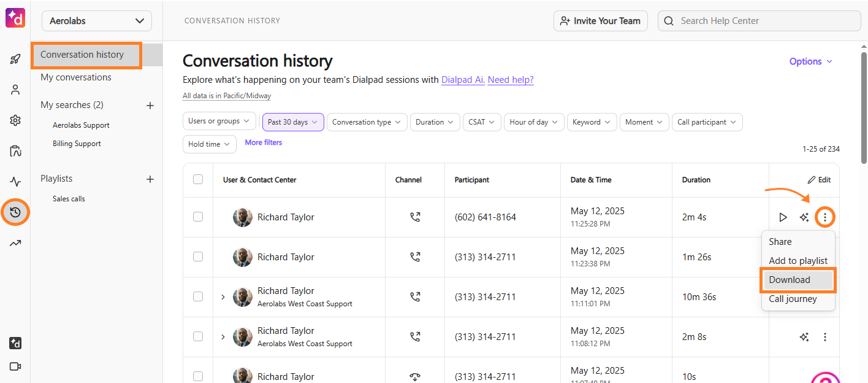Open AI recap sparkle for 11:25:28 PM call

point(804,217)
